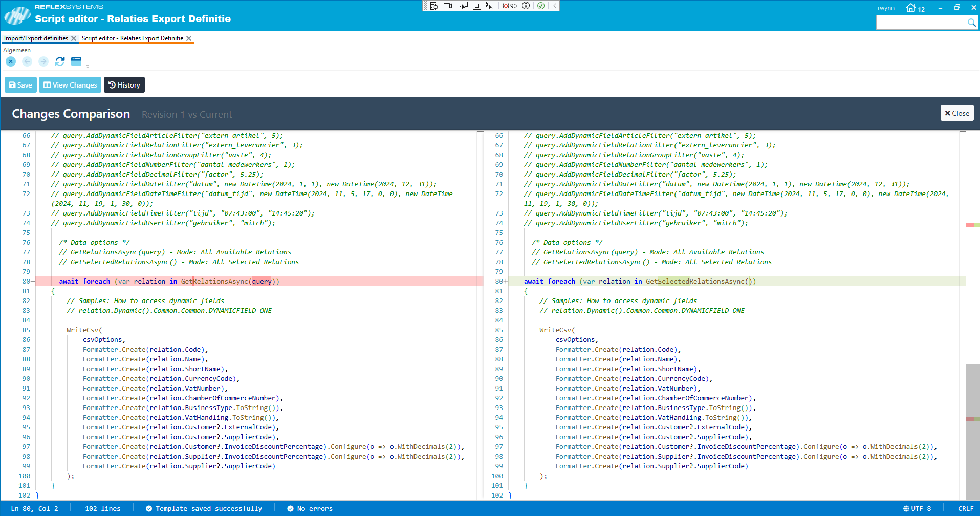980x516 pixels.
Task: Click the 'No errors' status indicator
Action: coord(310,509)
